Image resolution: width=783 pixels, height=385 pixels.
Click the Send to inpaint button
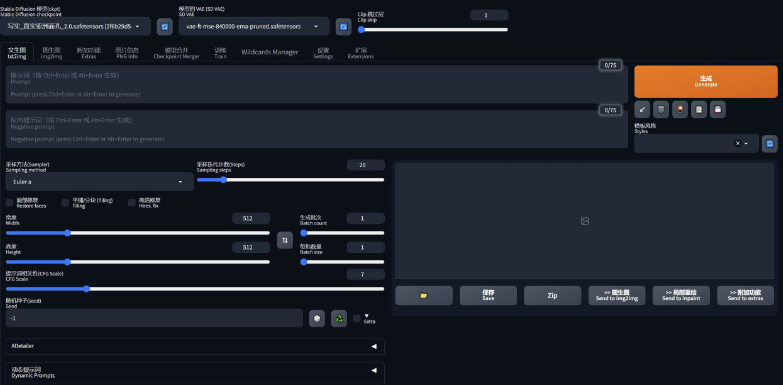[681, 296]
